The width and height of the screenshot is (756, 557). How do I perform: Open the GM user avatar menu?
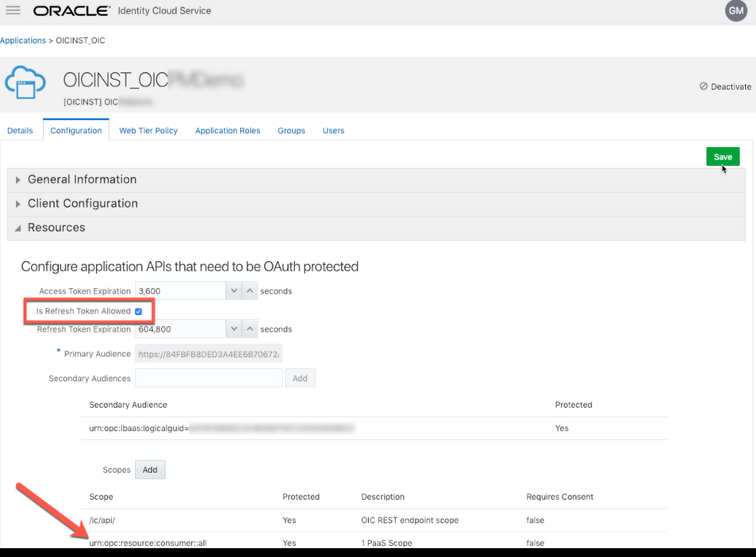click(735, 10)
